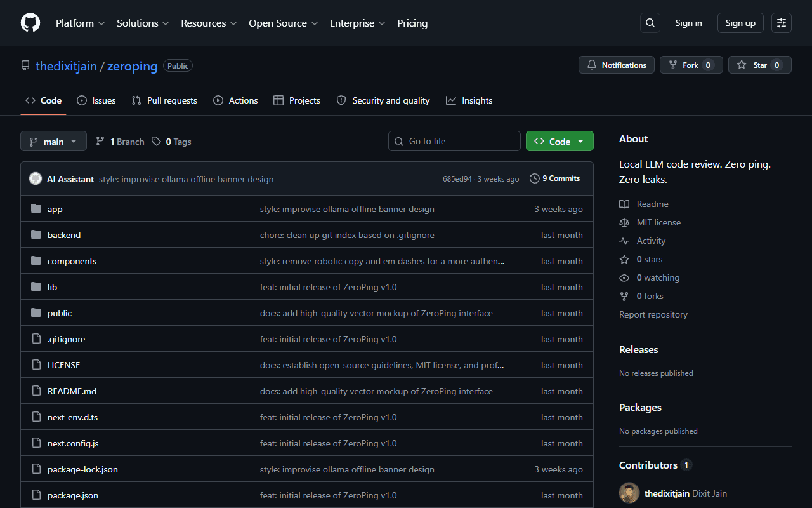Switch to the Projects tab
This screenshot has height=508, width=812.
pos(297,100)
